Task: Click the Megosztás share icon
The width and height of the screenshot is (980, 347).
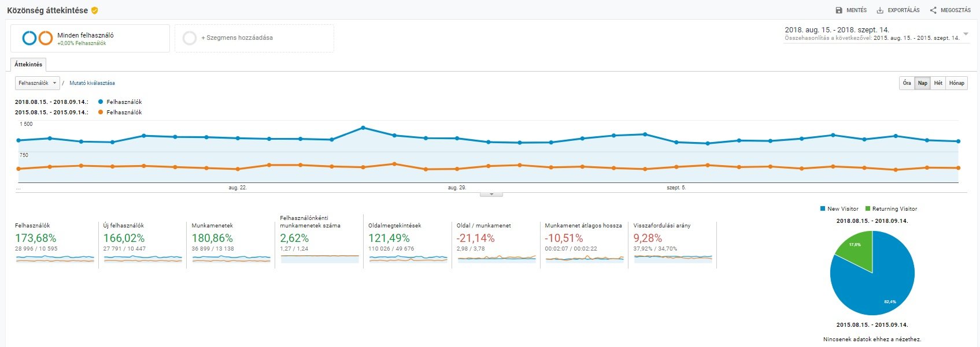Action: pos(933,10)
